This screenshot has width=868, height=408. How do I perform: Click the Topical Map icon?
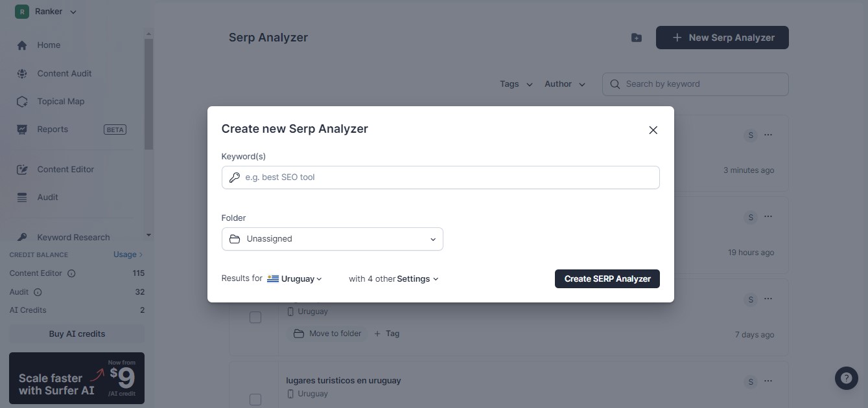pos(22,102)
